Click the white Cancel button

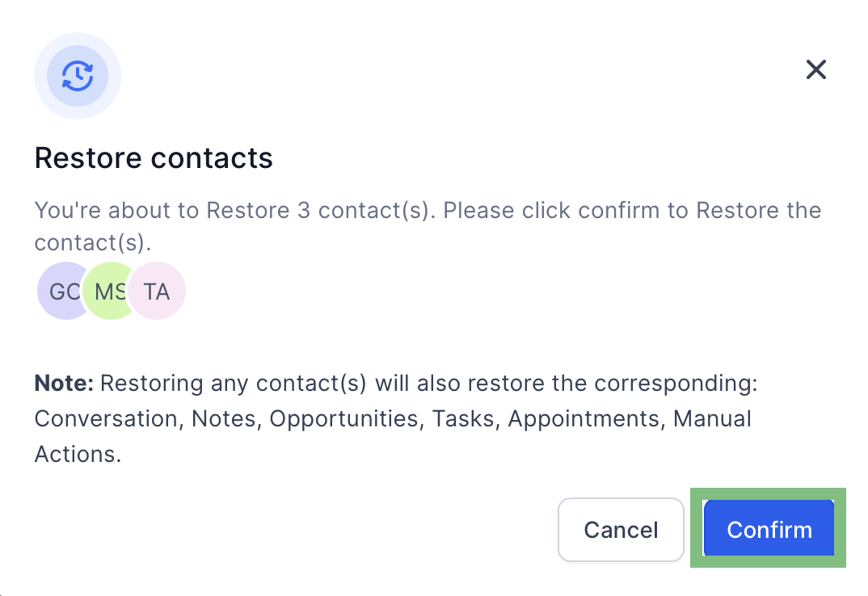(622, 530)
